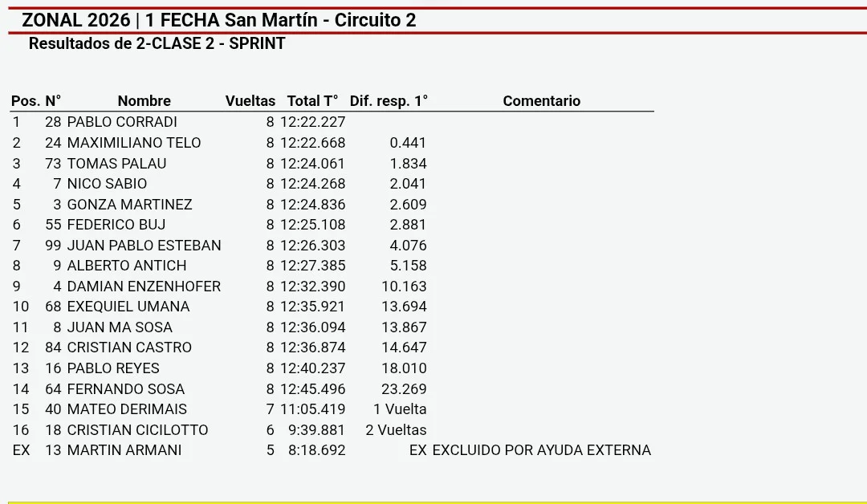This screenshot has width=867, height=504.
Task: Click the Dif. resp. 1° column header
Action: pos(389,101)
